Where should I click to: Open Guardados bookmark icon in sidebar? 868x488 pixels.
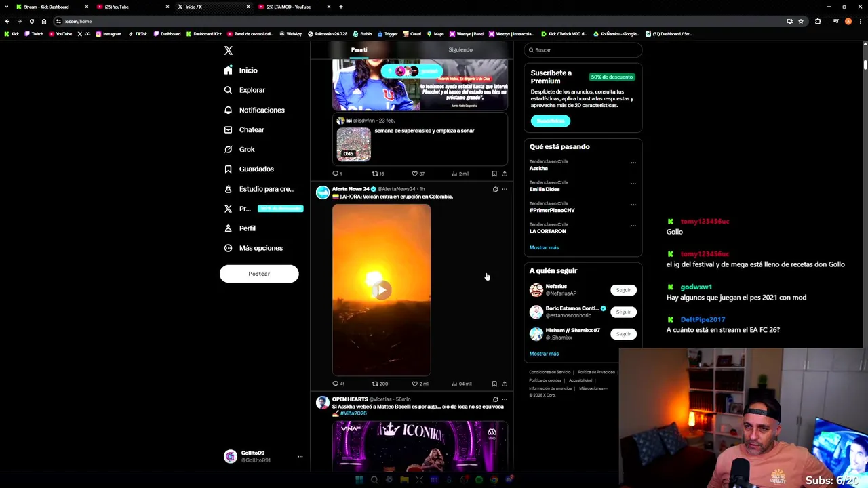pos(228,169)
